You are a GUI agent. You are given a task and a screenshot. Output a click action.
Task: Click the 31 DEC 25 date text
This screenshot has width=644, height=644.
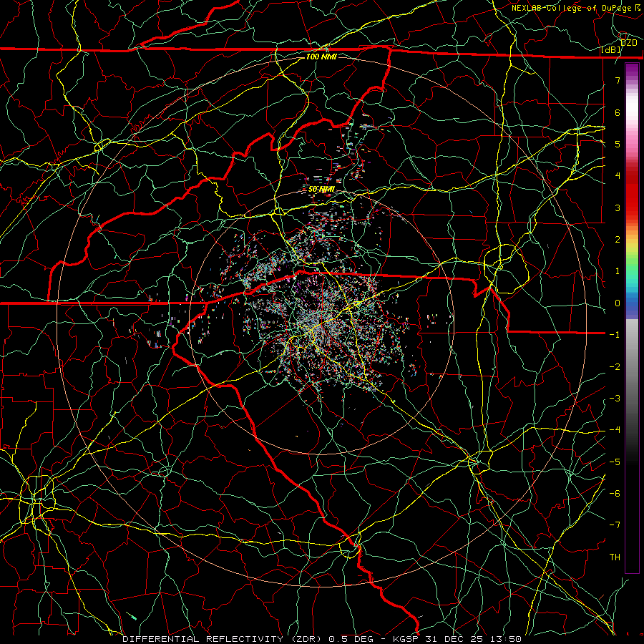[x=453, y=639]
